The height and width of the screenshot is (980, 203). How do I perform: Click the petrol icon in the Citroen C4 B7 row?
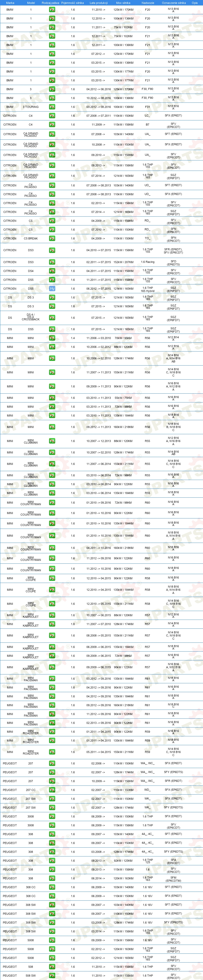tap(52, 124)
